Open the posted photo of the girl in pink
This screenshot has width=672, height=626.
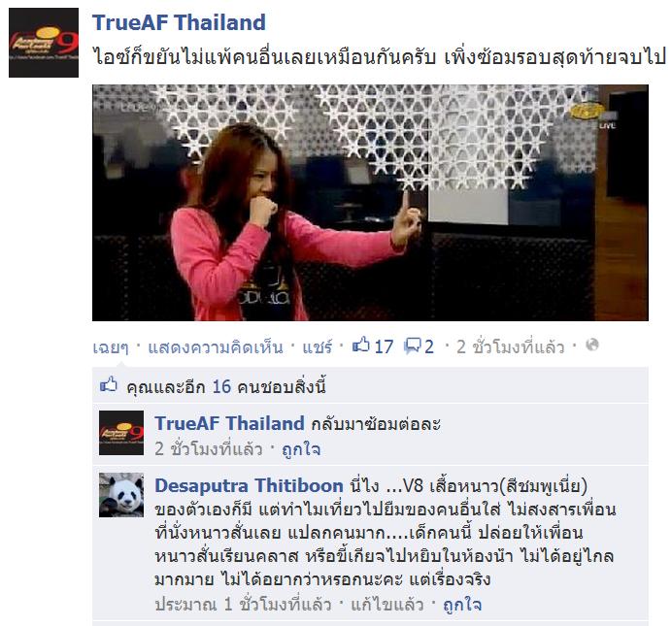(x=370, y=203)
